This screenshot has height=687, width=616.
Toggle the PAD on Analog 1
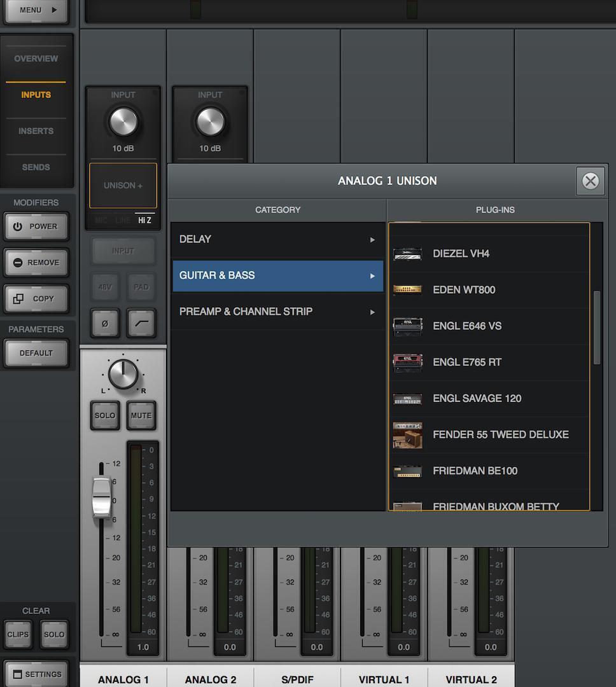click(x=141, y=287)
